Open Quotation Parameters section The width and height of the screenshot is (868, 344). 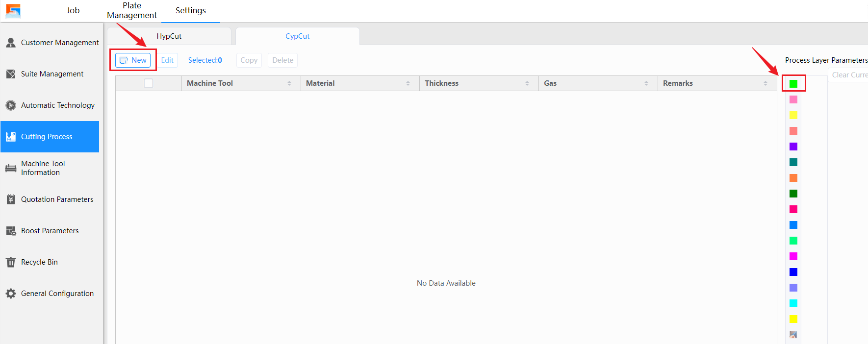pos(52,199)
